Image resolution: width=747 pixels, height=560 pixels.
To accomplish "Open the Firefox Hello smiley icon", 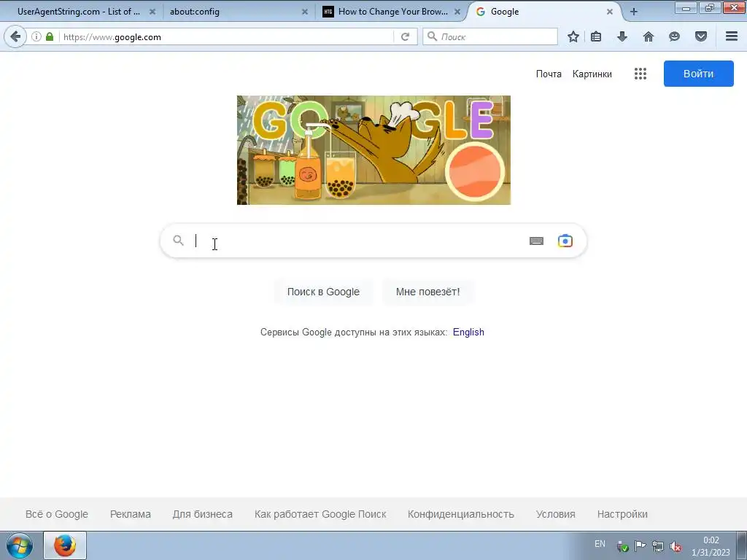I will pyautogui.click(x=674, y=36).
